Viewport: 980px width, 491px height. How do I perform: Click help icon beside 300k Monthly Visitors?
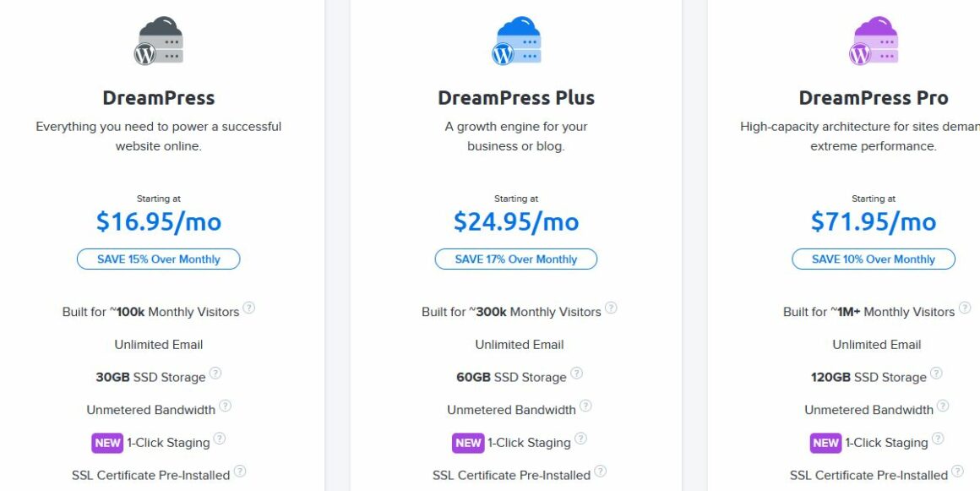pyautogui.click(x=611, y=308)
